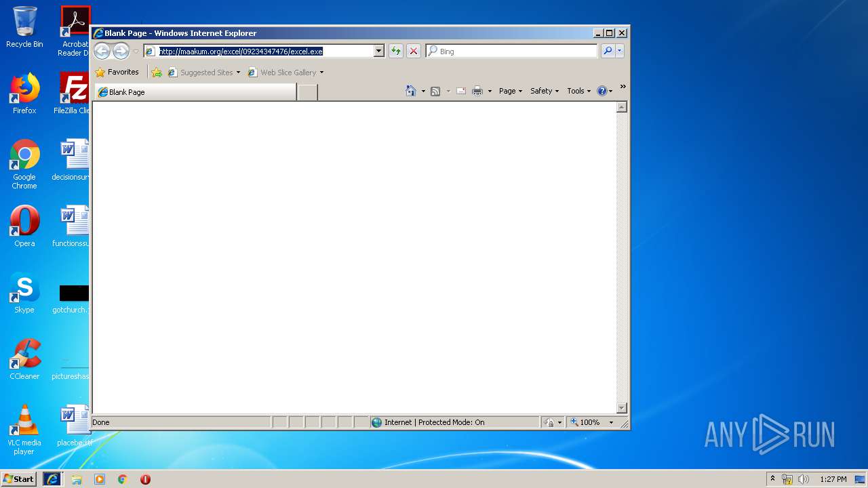Open the Windows Start button
This screenshot has height=488, width=868.
click(x=19, y=479)
